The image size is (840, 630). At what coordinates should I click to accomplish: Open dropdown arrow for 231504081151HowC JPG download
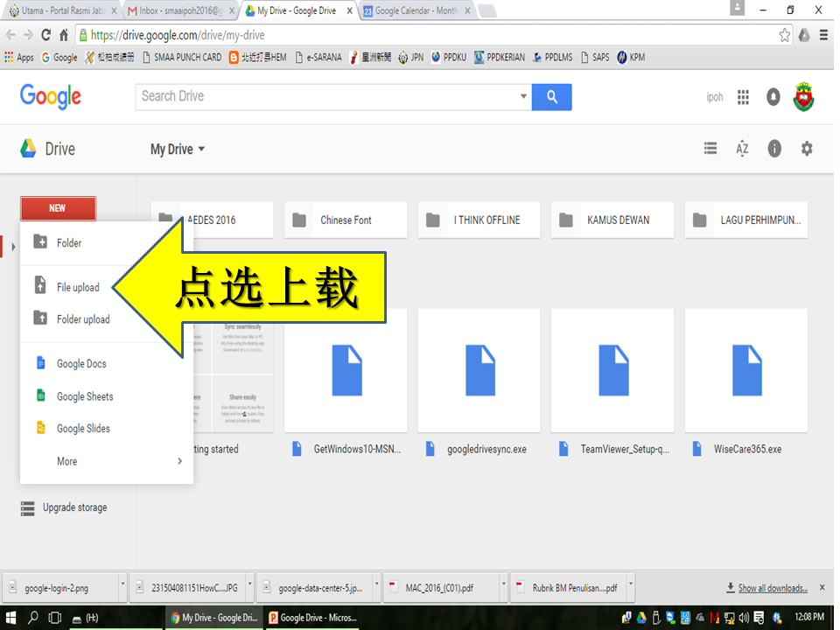pos(249,584)
